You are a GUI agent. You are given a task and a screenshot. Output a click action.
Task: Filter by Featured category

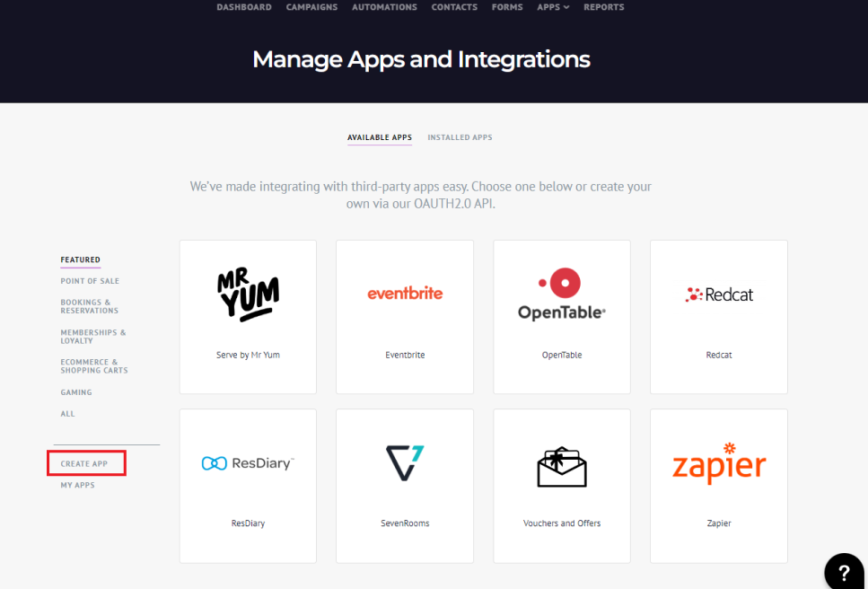point(80,259)
